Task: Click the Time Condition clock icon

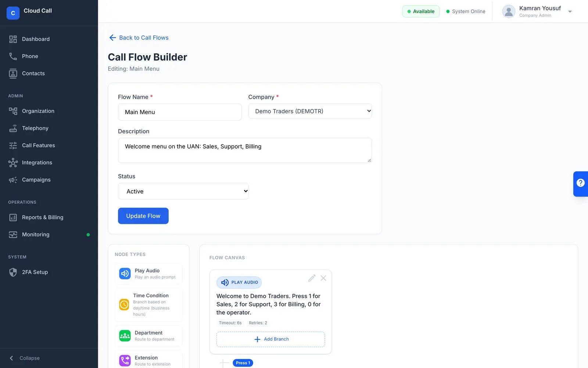Action: pos(124,305)
